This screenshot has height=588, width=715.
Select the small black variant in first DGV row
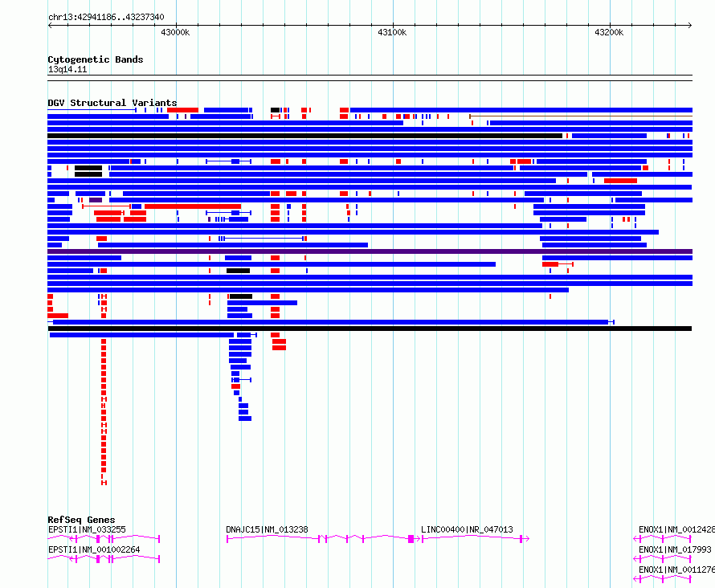coord(275,110)
